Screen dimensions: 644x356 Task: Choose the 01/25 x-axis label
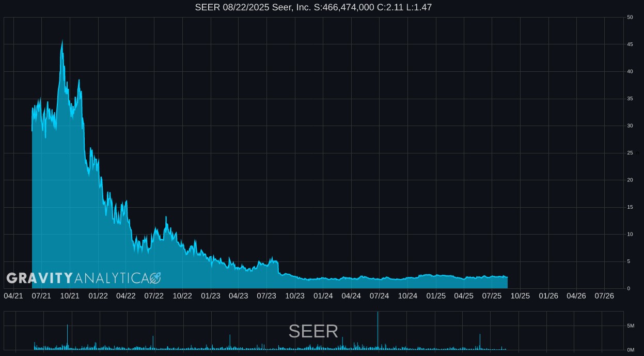click(436, 296)
